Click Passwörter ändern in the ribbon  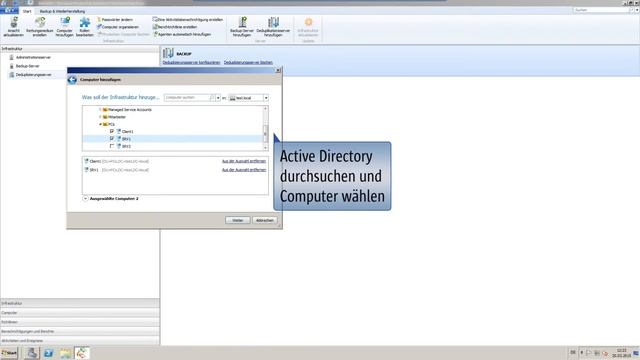pyautogui.click(x=115, y=20)
